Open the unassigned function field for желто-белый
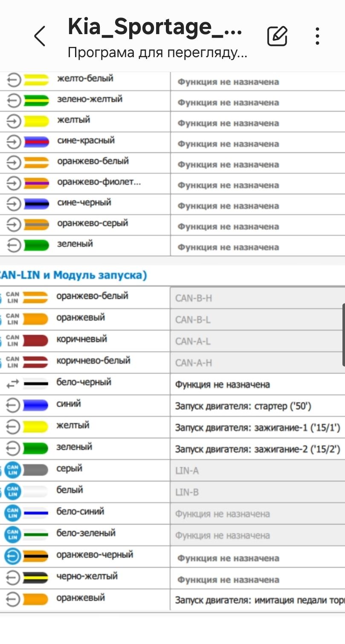 click(258, 81)
